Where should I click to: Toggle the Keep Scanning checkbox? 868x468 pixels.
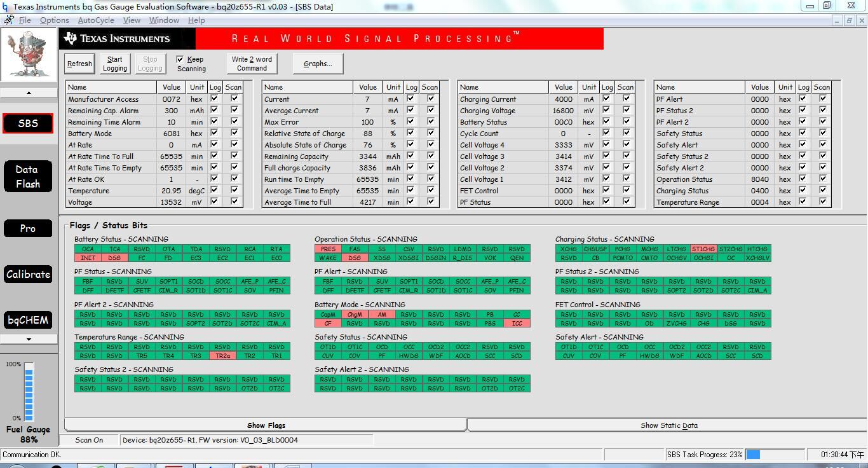click(x=180, y=59)
